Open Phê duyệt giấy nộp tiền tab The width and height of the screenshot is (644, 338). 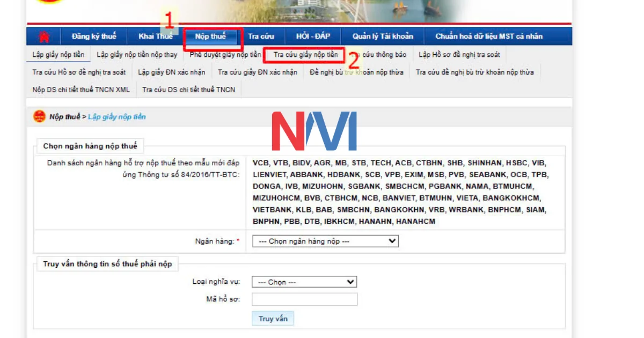coord(225,55)
